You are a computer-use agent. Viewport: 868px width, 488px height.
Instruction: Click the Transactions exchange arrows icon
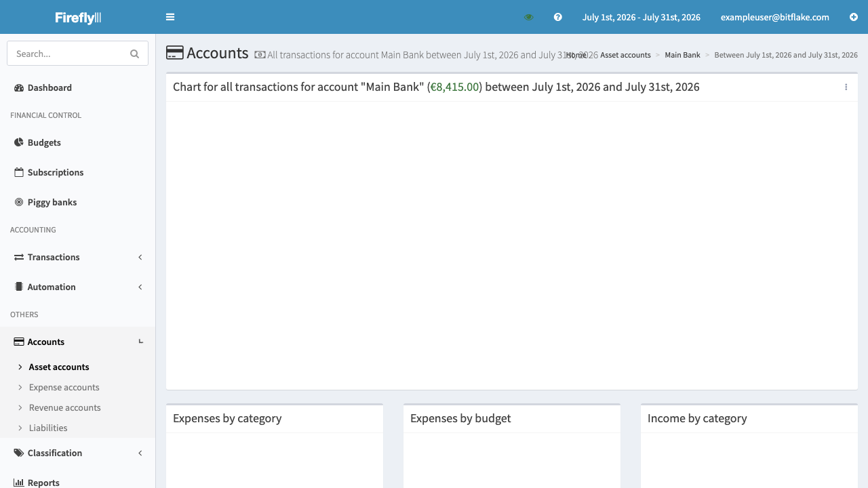coord(19,257)
